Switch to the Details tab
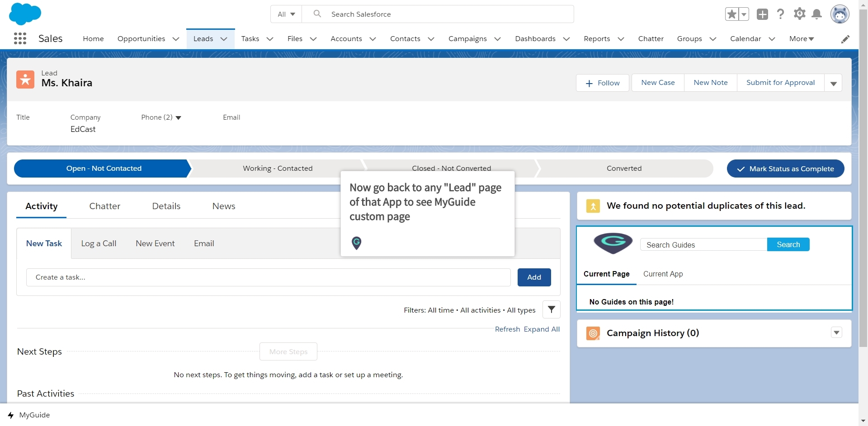 (166, 206)
